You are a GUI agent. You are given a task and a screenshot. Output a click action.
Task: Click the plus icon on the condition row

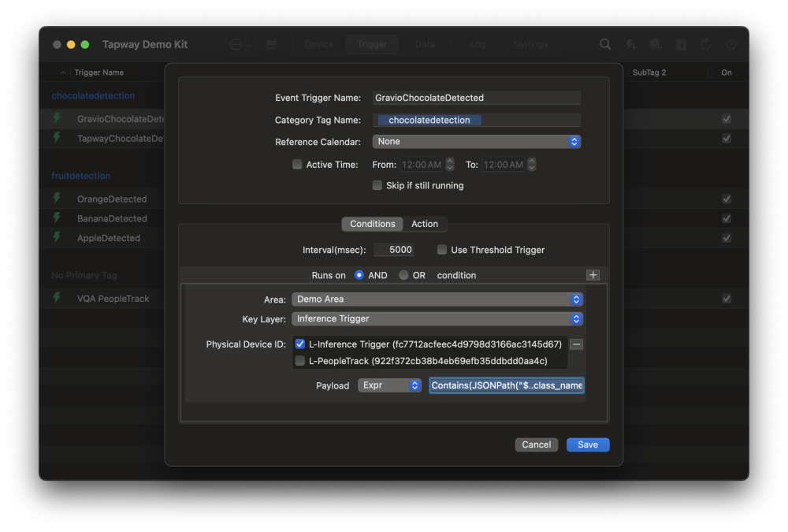[593, 275]
